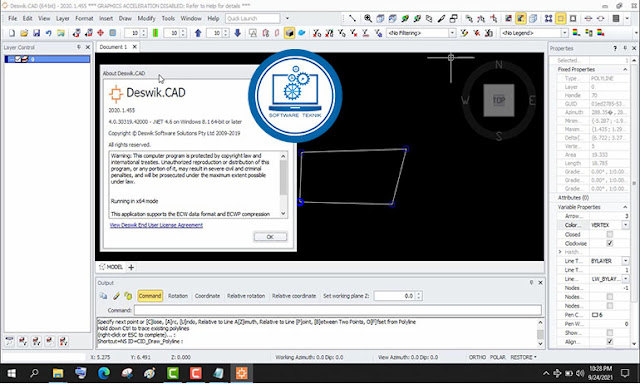Click the New document icon
Image resolution: width=640 pixels, height=384 pixels.
click(x=12, y=33)
